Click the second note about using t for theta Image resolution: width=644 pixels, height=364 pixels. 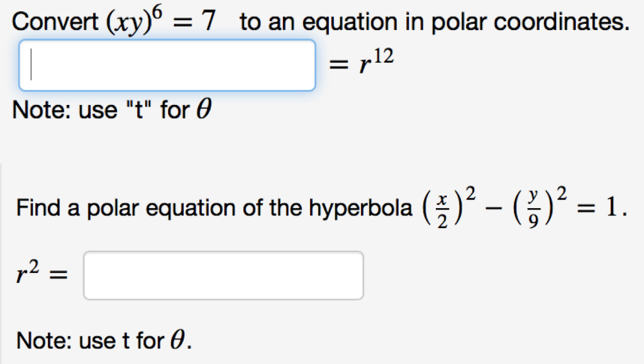pyautogui.click(x=94, y=340)
